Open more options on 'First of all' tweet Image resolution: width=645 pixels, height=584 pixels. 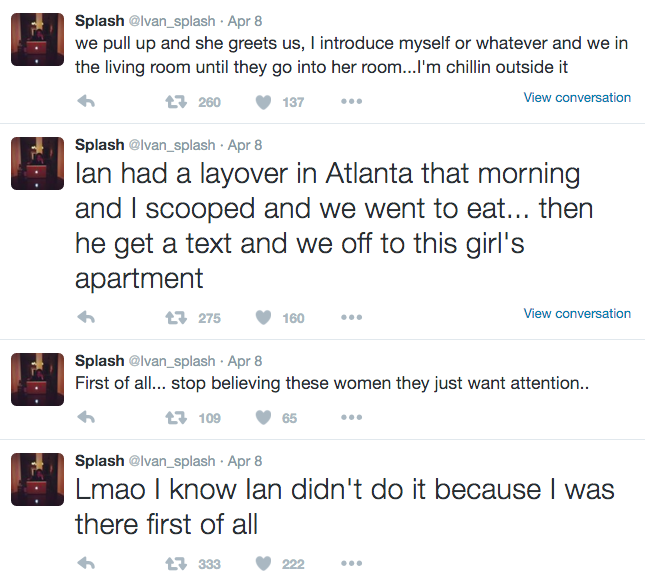coord(351,417)
